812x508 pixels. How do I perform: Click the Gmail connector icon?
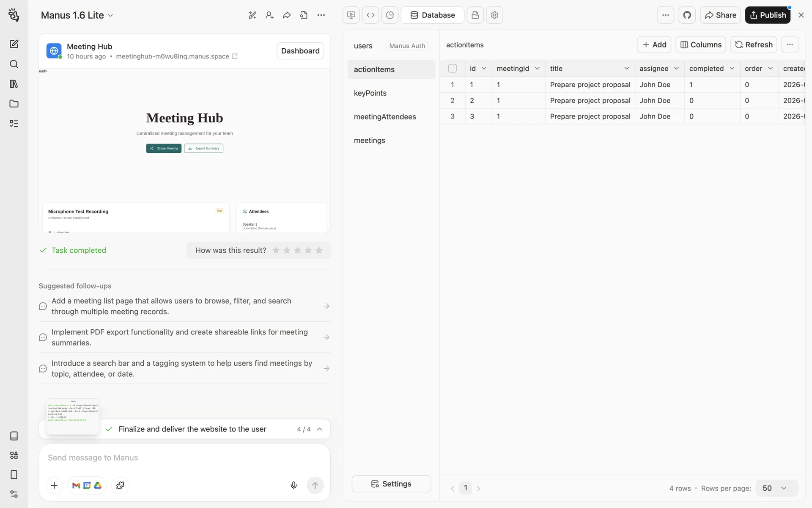click(76, 485)
